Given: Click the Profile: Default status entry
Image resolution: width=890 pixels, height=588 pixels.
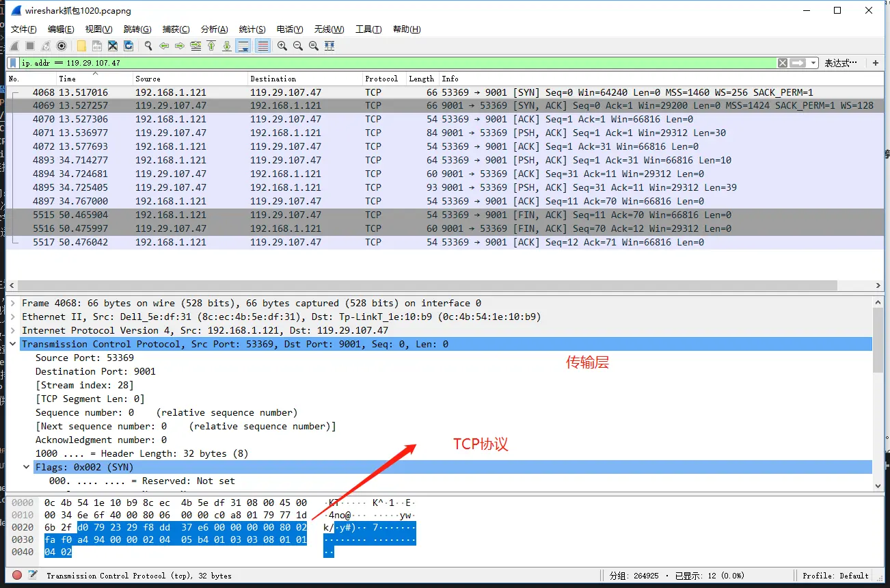Looking at the screenshot, I should [x=835, y=576].
